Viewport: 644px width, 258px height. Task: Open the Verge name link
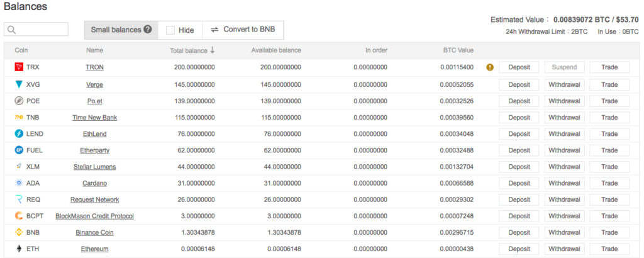(x=94, y=84)
